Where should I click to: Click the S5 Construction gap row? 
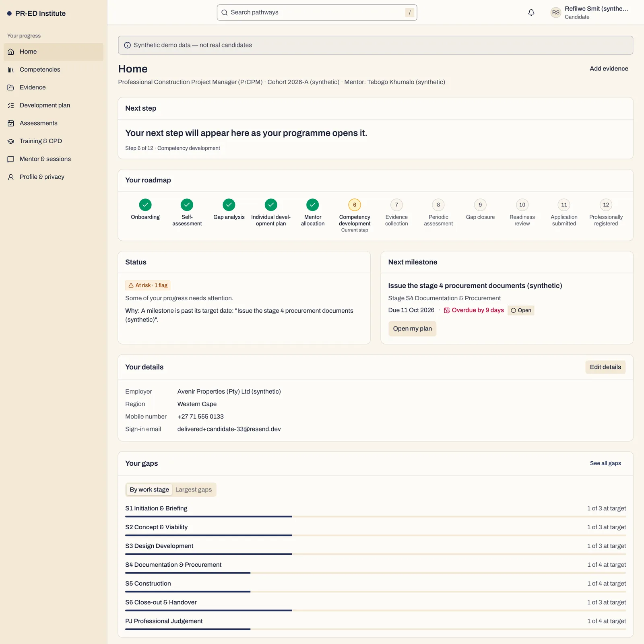point(376,586)
